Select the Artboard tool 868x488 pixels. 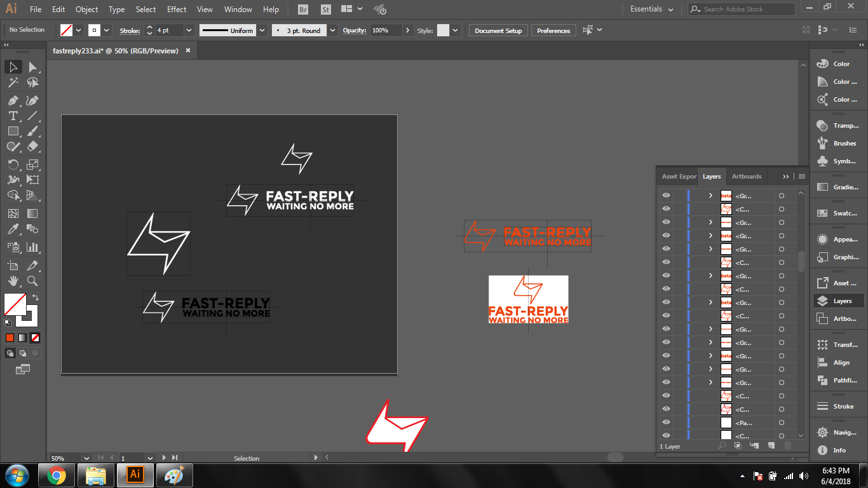click(x=13, y=266)
